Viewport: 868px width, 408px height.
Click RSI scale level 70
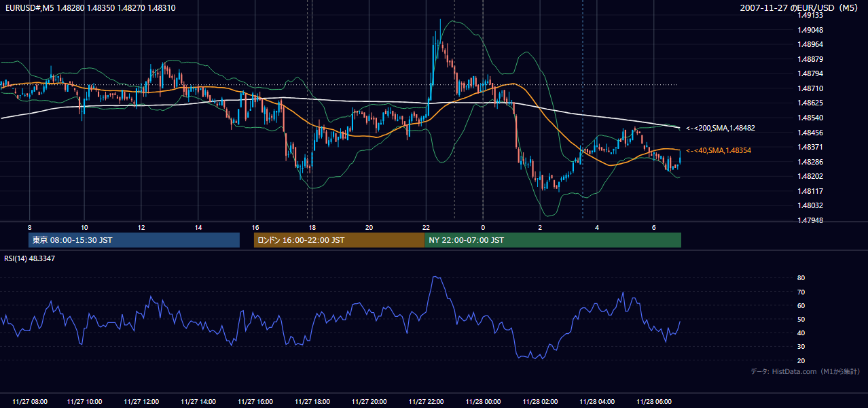click(x=801, y=292)
